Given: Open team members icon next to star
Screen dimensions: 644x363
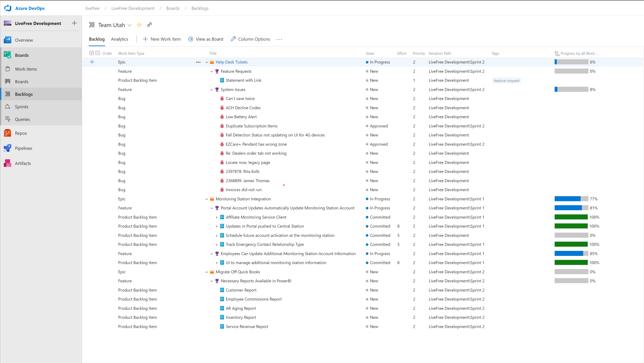Looking at the screenshot, I should tap(149, 25).
